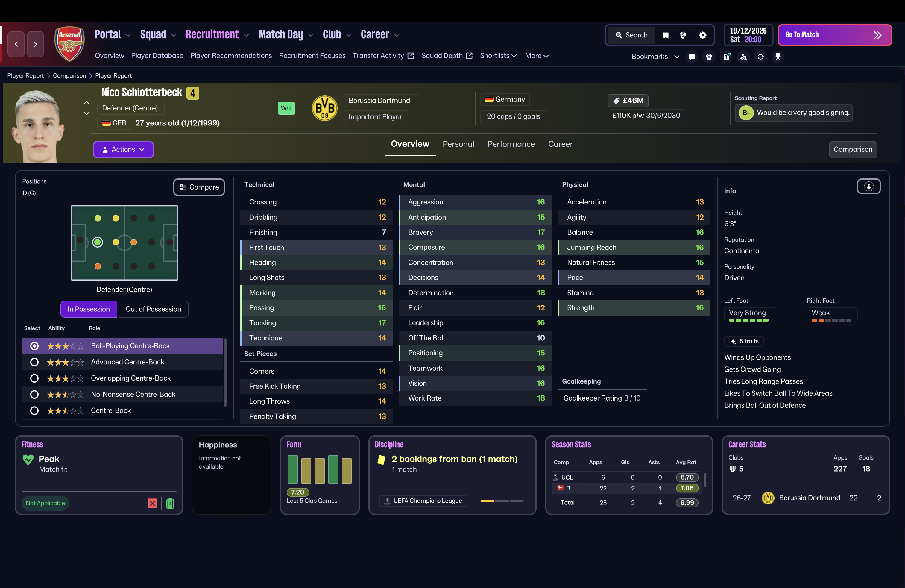The width and height of the screenshot is (905, 588).
Task: Click the refresh arrows icon in bookmarks bar
Action: coord(760,57)
